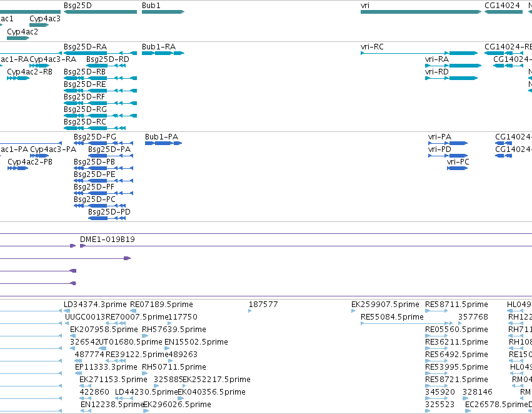This screenshot has width=532, height=414.
Task: Click transcript Cyp4ac2-RB label
Action: (29, 72)
